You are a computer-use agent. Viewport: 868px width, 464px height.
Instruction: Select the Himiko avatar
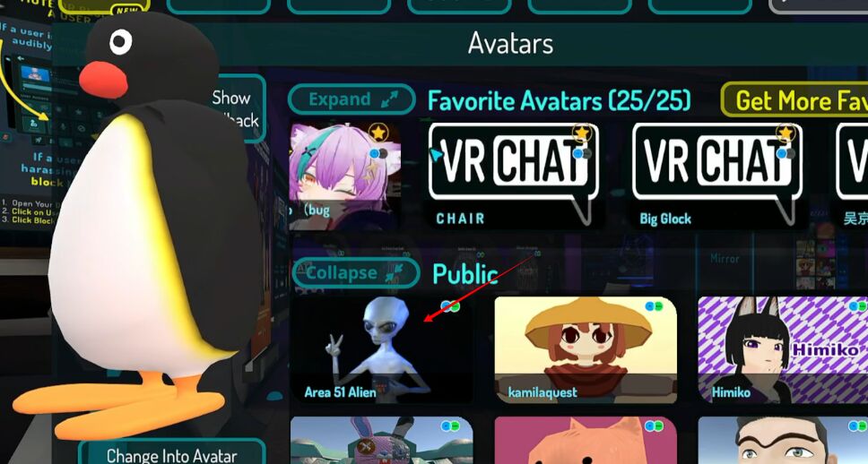(x=783, y=350)
